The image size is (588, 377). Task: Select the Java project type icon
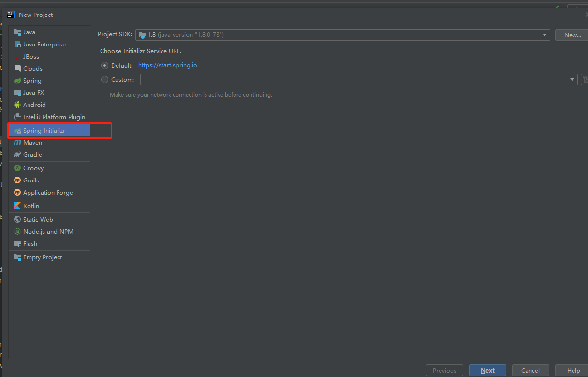tap(17, 32)
